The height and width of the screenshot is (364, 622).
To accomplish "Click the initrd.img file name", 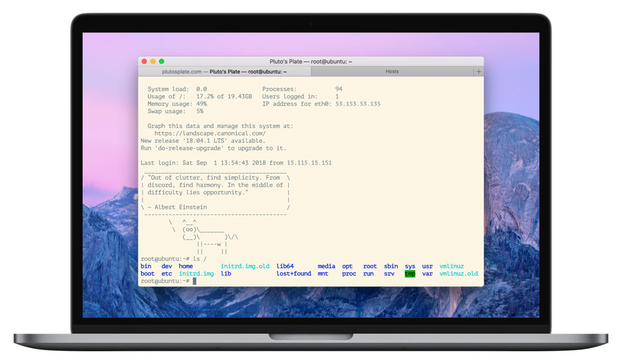I will [x=196, y=274].
